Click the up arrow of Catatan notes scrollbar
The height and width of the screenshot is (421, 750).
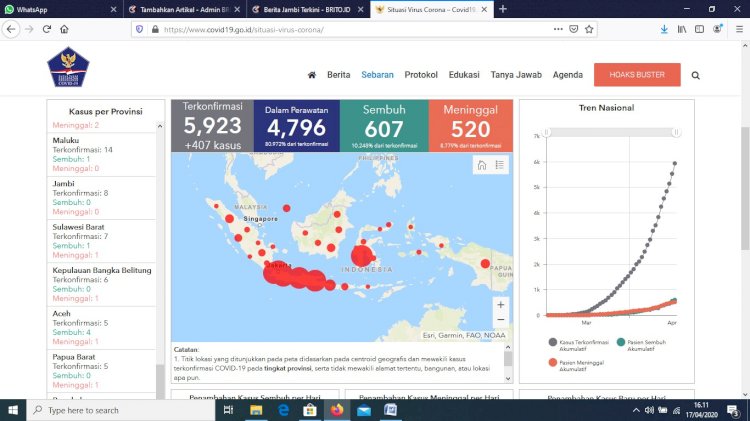tap(508, 347)
